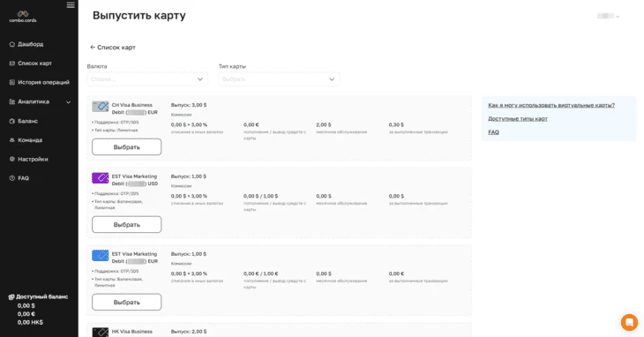644x337 pixels.
Task: Open the chat support bubble icon
Action: coord(629,322)
